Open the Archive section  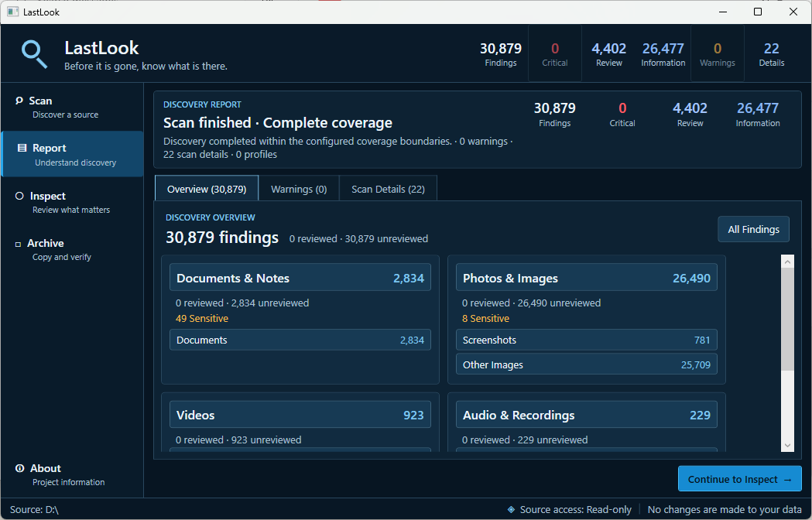point(72,250)
